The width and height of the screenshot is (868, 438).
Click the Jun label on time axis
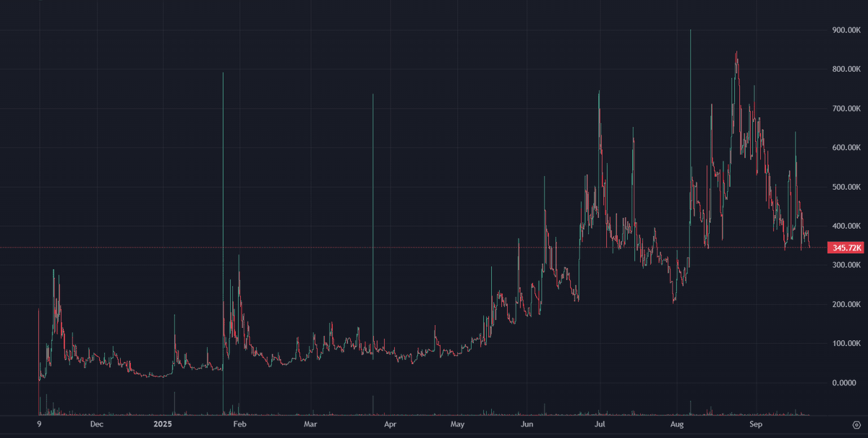[527, 426]
